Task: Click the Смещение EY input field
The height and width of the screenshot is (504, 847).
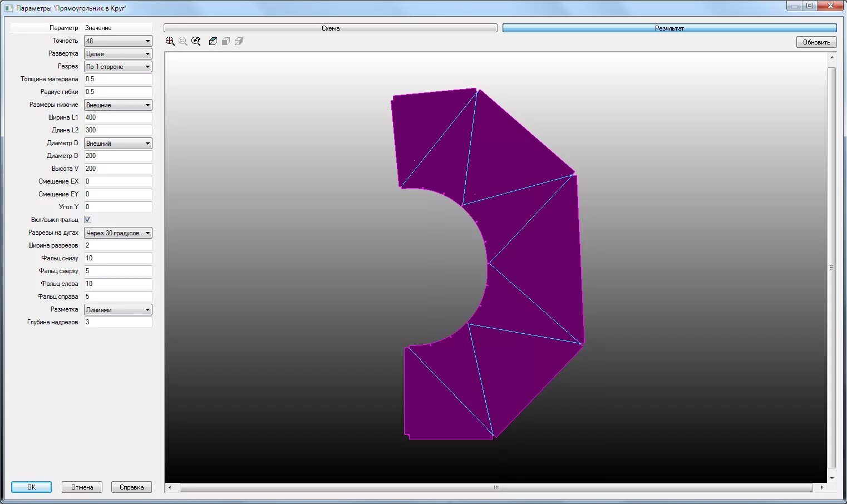Action: (x=118, y=194)
